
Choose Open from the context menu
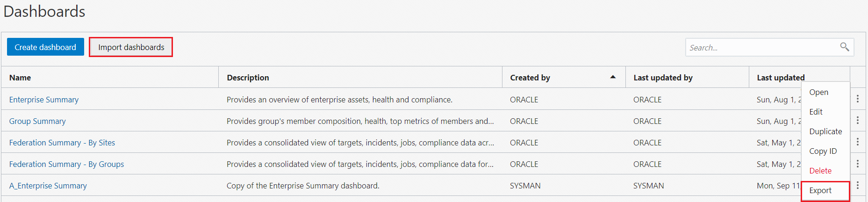coord(818,93)
